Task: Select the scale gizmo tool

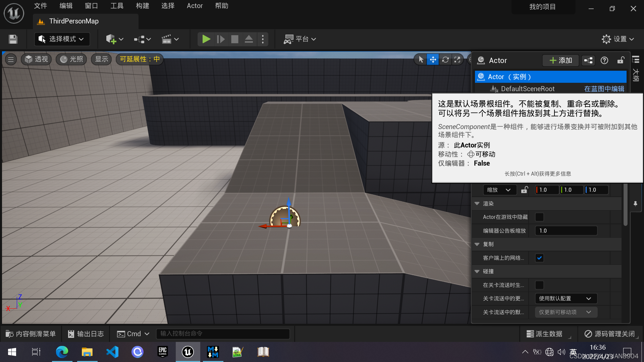Action: 457,60
